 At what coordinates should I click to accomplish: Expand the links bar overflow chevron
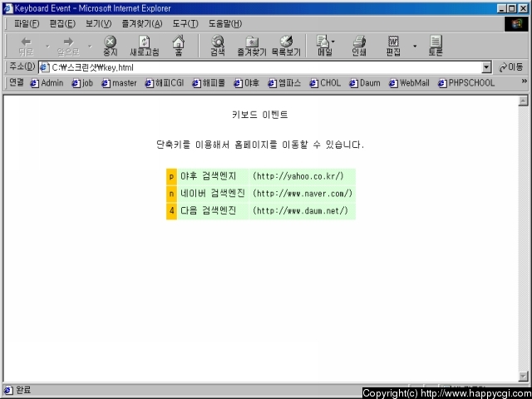click(524, 82)
